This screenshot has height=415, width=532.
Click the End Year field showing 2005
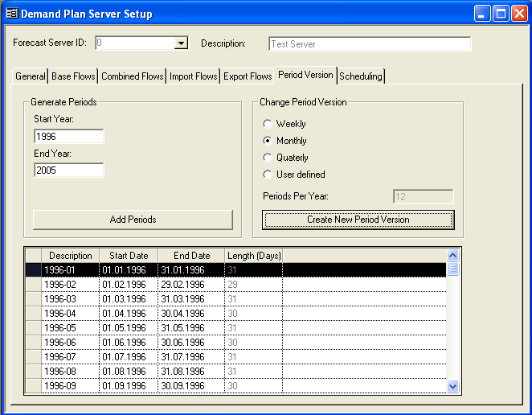(69, 170)
